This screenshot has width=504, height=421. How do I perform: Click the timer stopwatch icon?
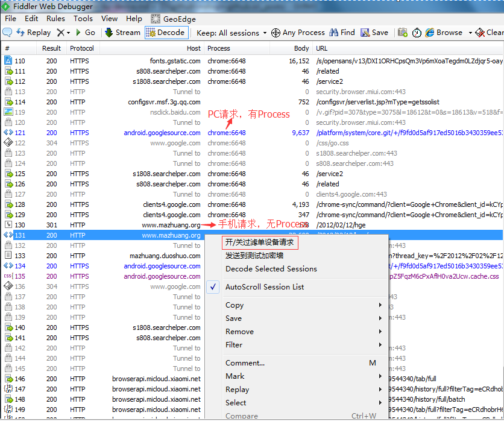[x=417, y=33]
